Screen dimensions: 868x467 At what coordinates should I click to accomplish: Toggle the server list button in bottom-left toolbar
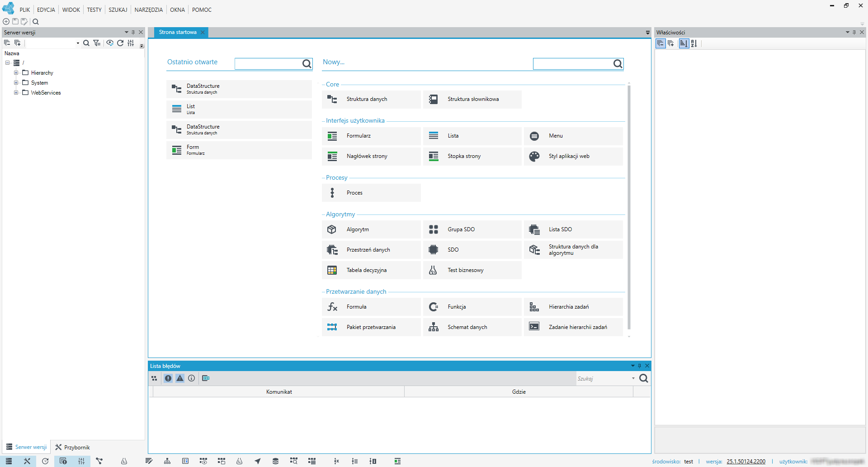click(x=9, y=461)
